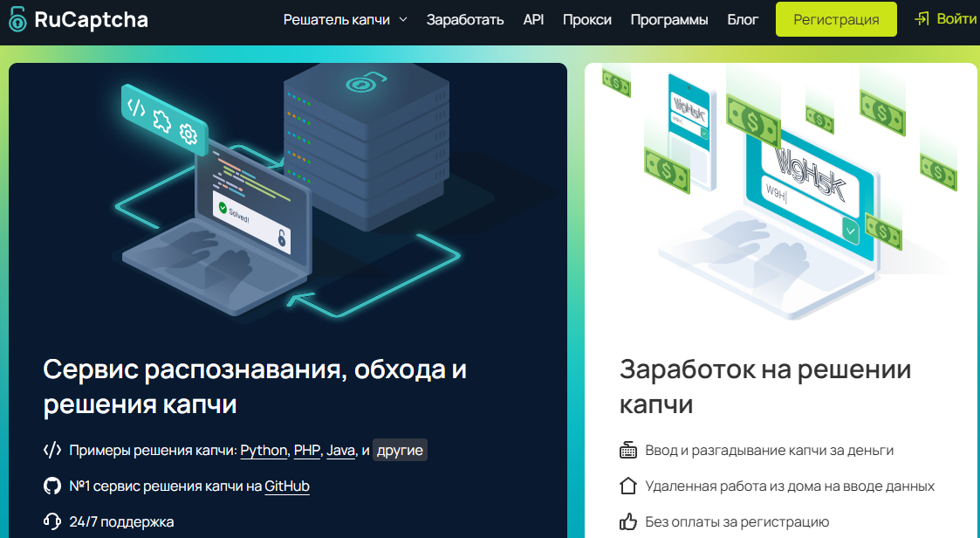980x538 pixels.
Task: Open the Java captcha example link
Action: 340,451
